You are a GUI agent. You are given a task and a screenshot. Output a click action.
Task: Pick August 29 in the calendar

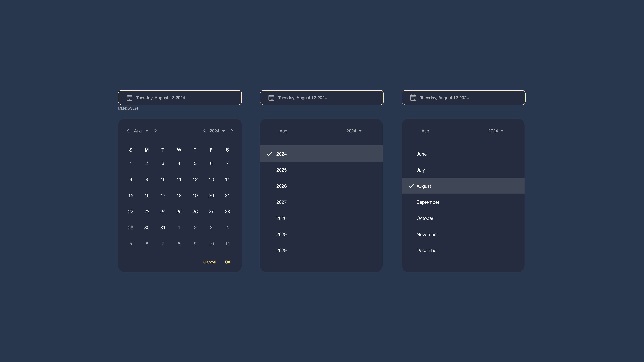pyautogui.click(x=131, y=228)
